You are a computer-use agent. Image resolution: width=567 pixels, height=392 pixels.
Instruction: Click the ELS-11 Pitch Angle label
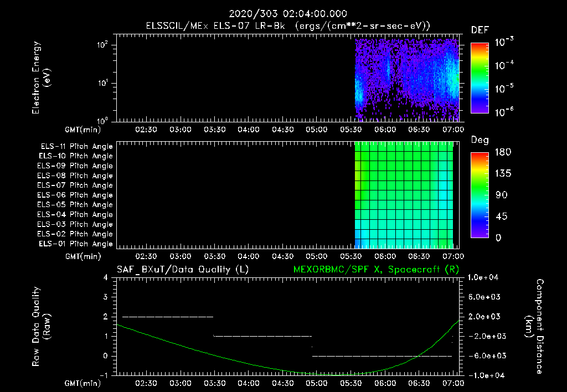click(76, 147)
